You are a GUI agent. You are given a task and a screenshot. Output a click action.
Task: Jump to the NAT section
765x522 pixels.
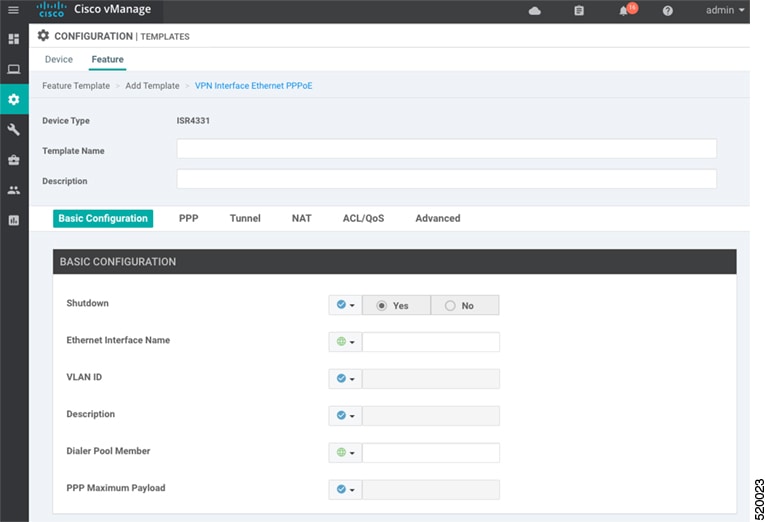[302, 219]
